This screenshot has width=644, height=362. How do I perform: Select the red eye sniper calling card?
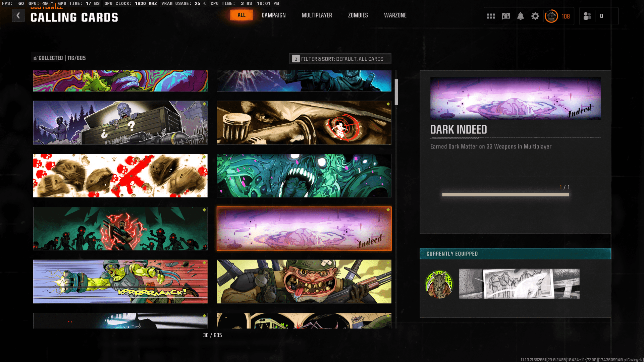point(304,123)
